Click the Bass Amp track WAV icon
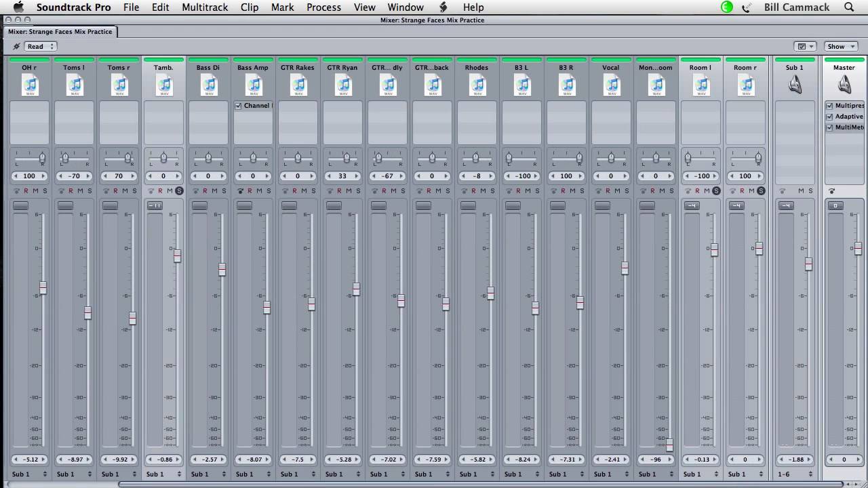Image resolution: width=868 pixels, height=488 pixels. (254, 85)
